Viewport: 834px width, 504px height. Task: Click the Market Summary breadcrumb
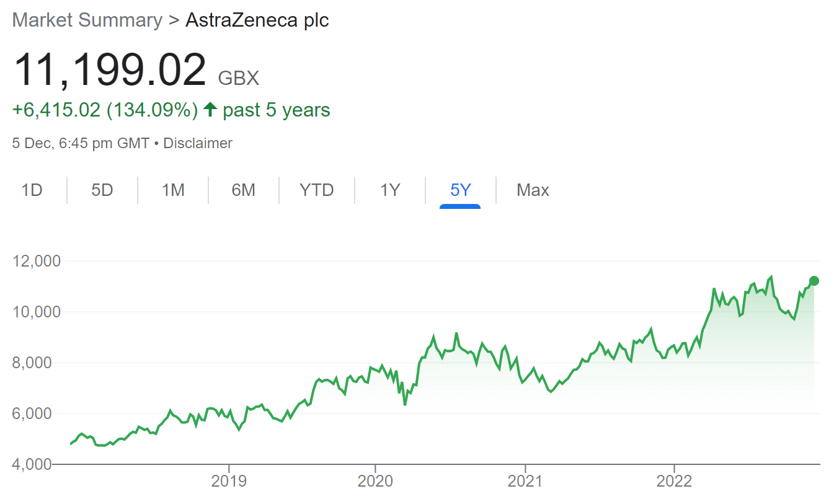[87, 20]
